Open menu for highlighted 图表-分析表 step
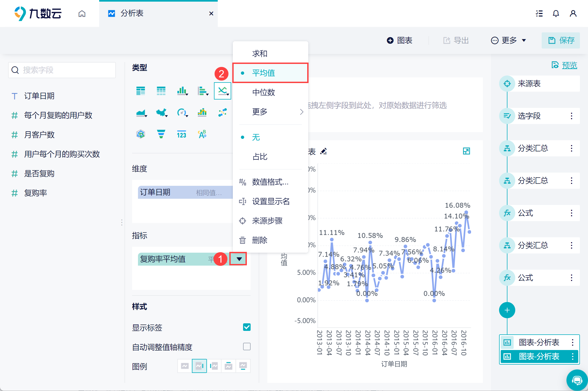The height and width of the screenshot is (391, 588). 573,356
